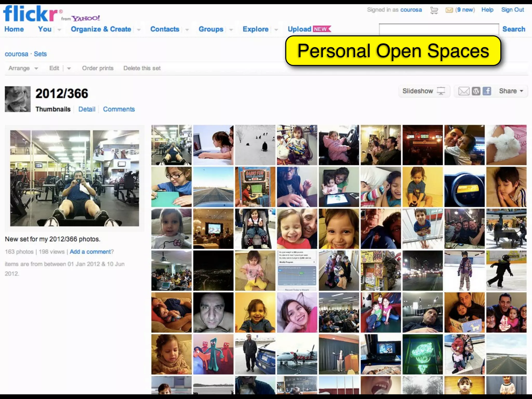
Task: Click the Search button
Action: click(x=514, y=29)
